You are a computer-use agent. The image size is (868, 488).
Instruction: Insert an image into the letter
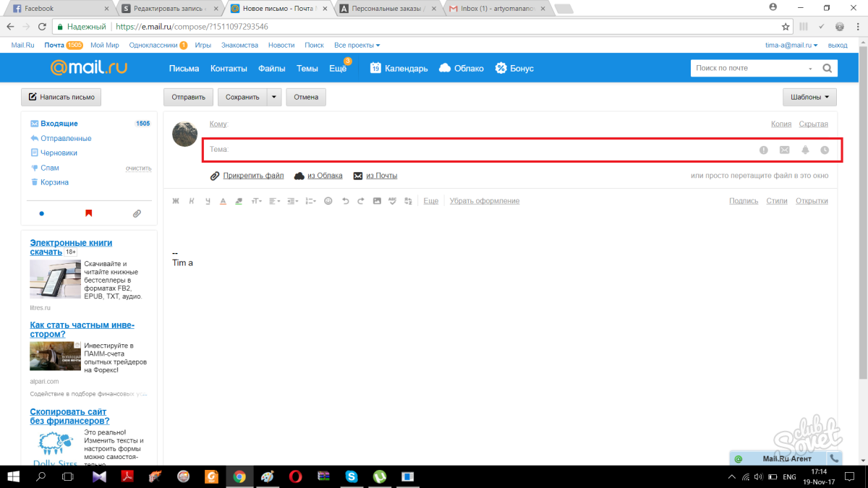377,201
